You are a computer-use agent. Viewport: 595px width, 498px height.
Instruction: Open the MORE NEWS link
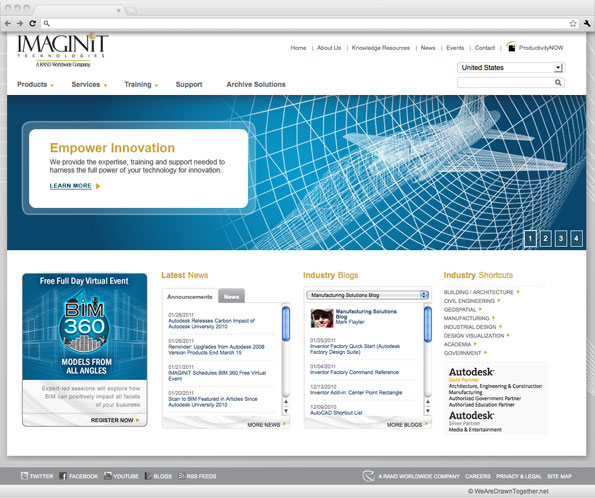tap(264, 425)
